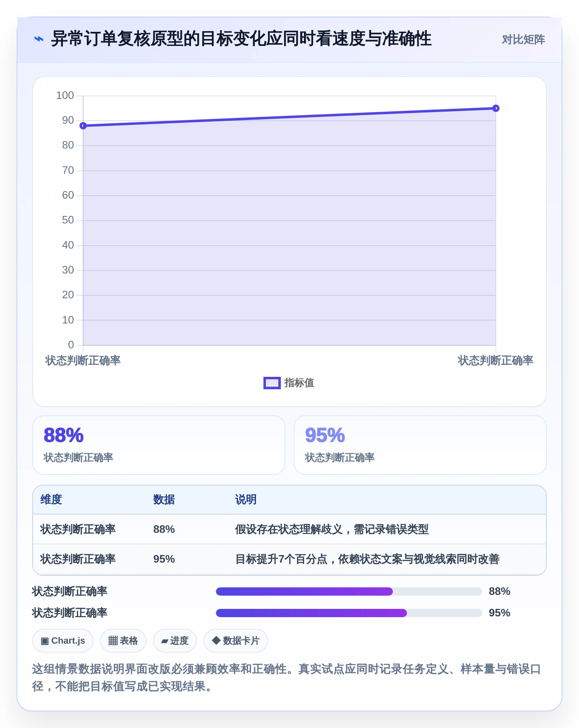Open the 88% metric card

159,445
